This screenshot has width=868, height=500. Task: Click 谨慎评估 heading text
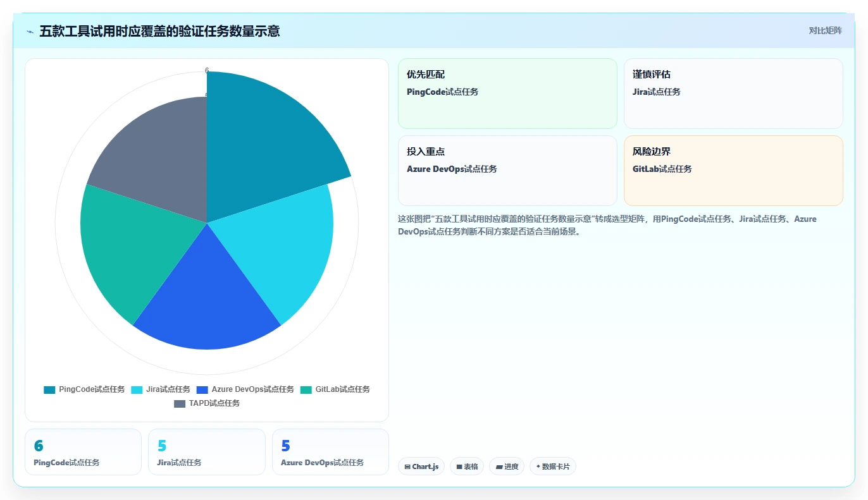(652, 75)
